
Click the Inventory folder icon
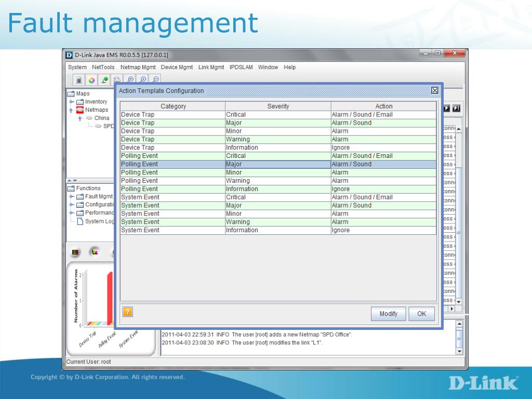tap(80, 102)
